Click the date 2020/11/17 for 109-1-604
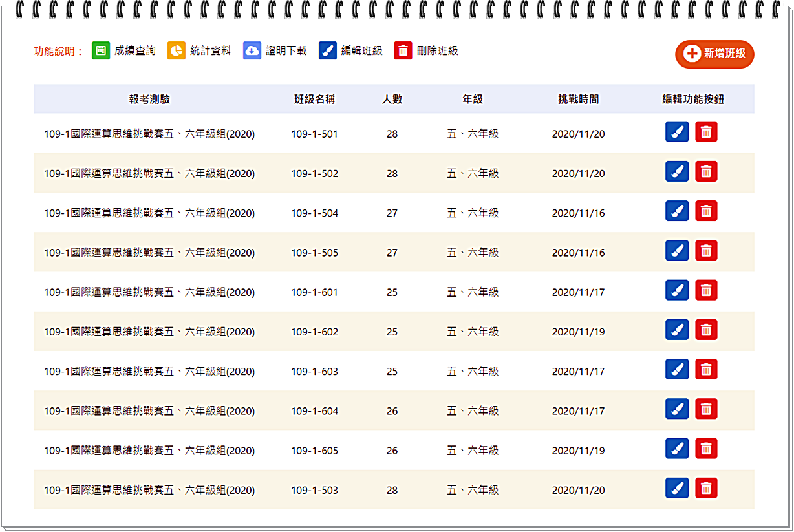794x532 pixels. 579,411
